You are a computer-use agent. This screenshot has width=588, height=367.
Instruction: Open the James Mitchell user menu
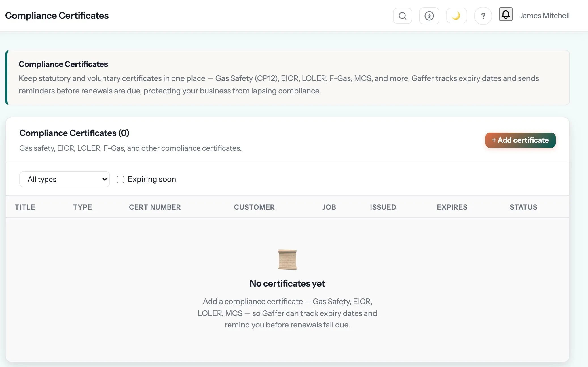pos(544,16)
